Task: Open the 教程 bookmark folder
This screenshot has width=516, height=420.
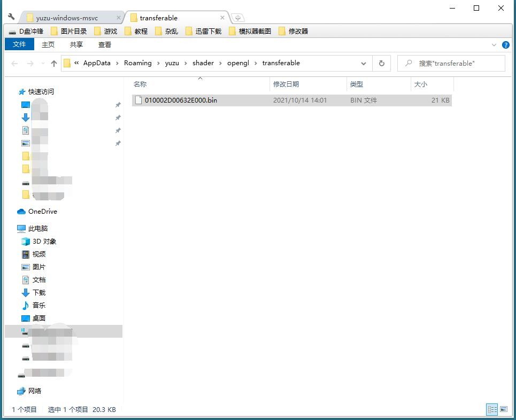Action: (136, 31)
